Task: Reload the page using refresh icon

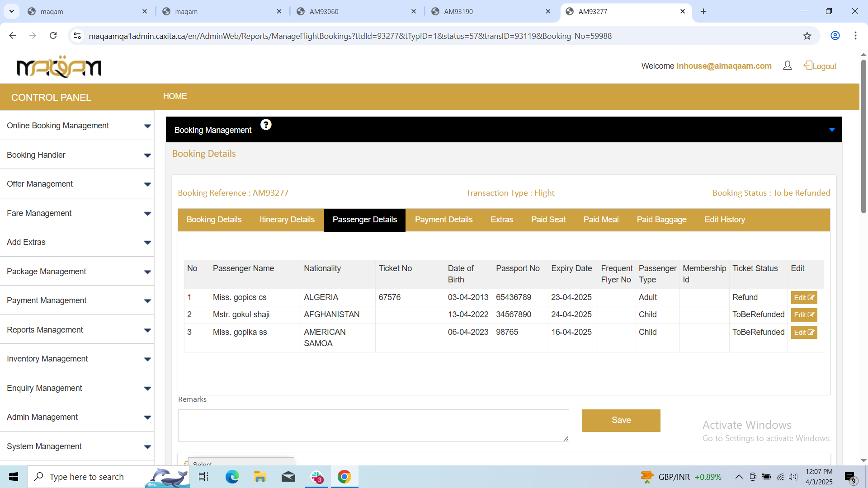Action: [x=53, y=36]
